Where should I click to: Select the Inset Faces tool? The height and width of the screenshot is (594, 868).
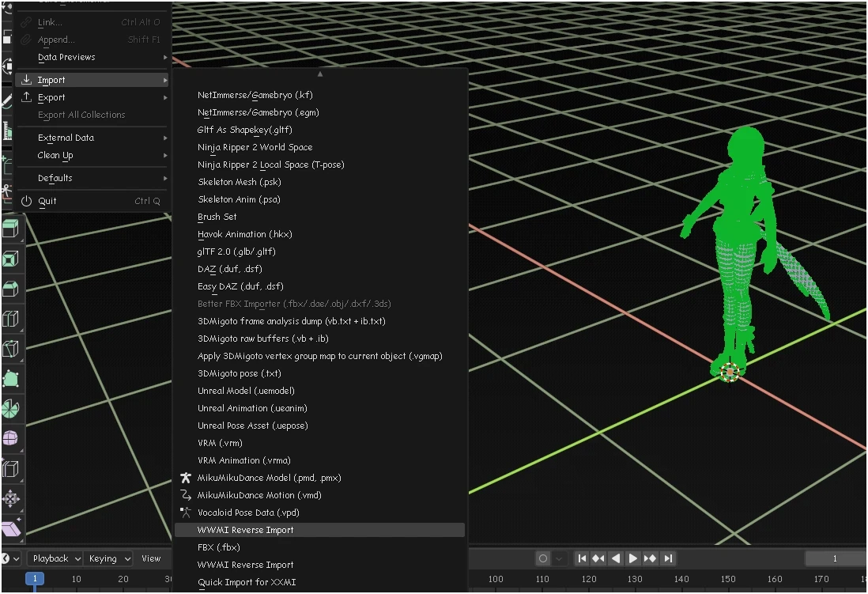click(10, 259)
